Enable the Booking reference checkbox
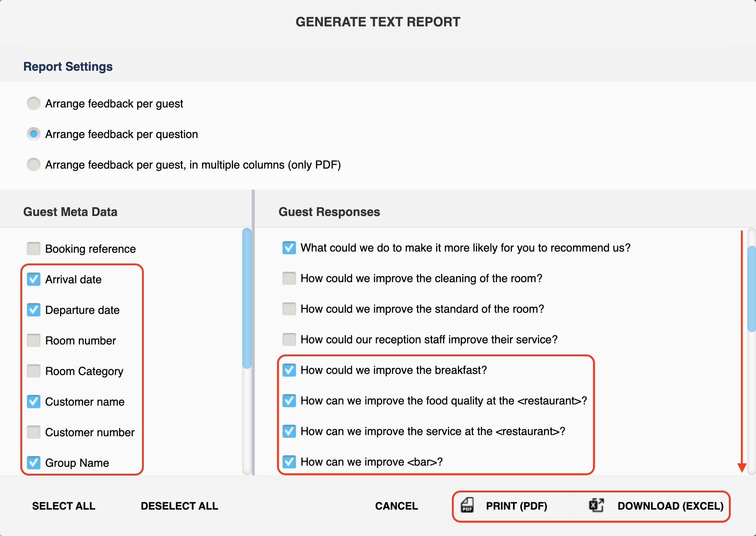This screenshot has height=536, width=756. (34, 249)
